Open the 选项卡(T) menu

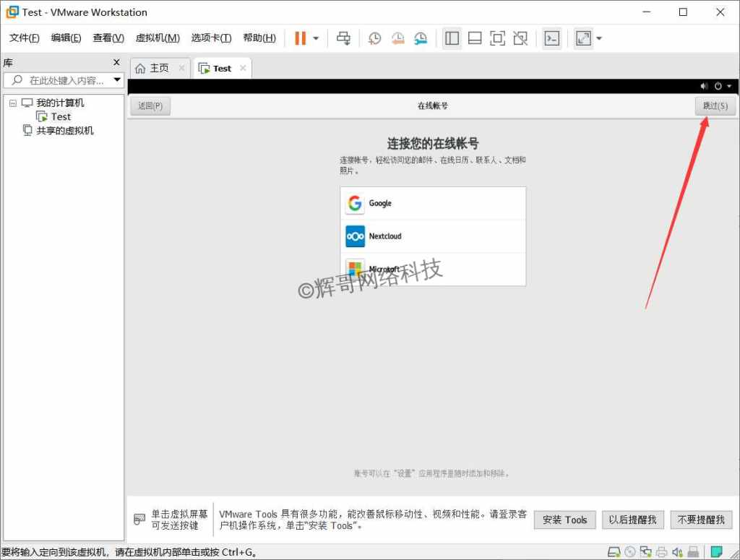(211, 38)
